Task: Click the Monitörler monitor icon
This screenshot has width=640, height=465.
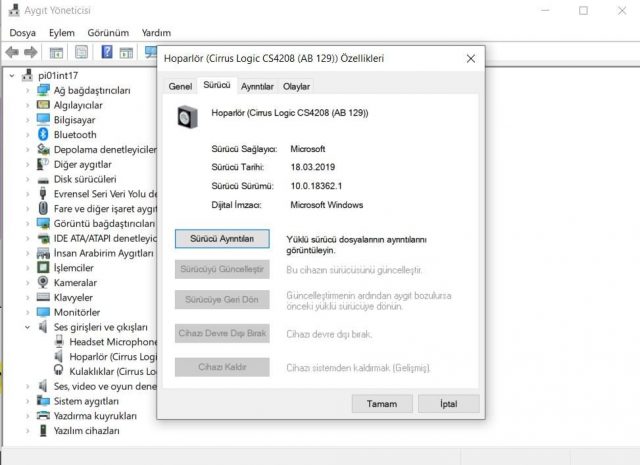Action: point(43,312)
